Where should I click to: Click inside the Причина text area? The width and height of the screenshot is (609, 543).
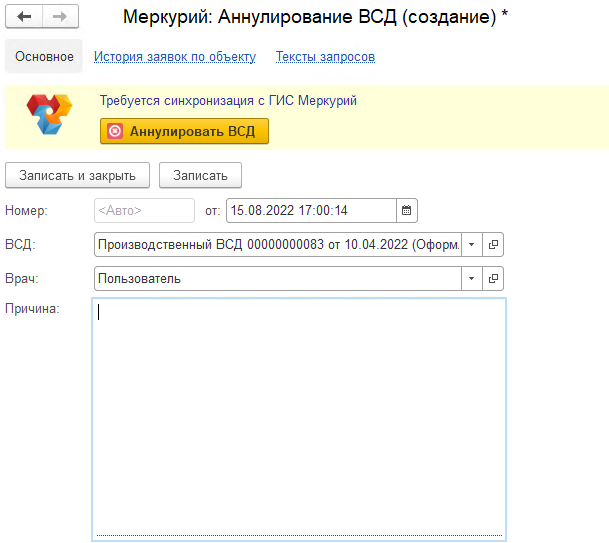[298, 420]
